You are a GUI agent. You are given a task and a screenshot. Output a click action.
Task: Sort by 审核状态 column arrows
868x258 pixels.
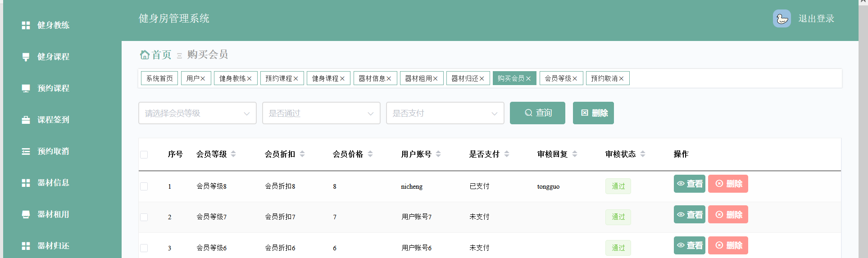pyautogui.click(x=643, y=154)
